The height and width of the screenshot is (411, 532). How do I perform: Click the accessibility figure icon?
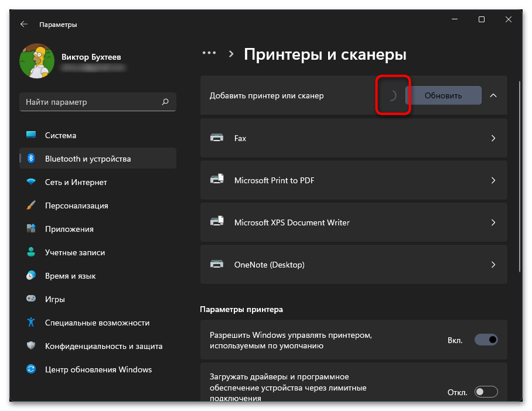(31, 322)
